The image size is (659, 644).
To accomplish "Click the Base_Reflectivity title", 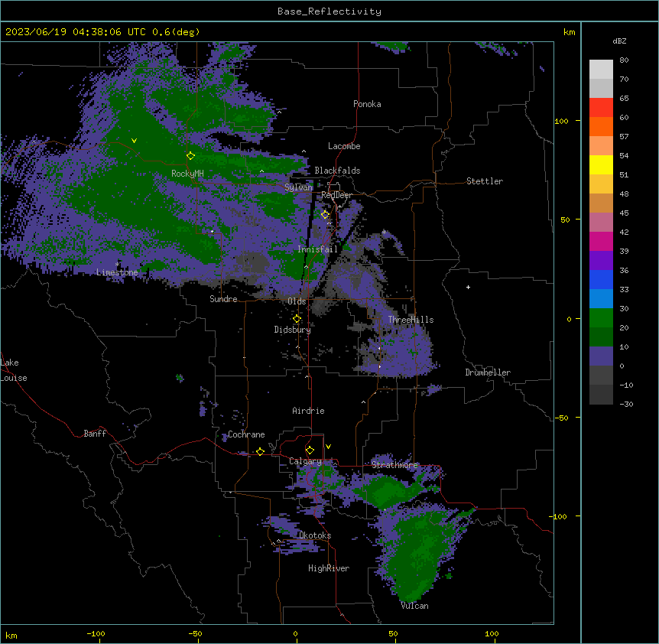I will [329, 11].
